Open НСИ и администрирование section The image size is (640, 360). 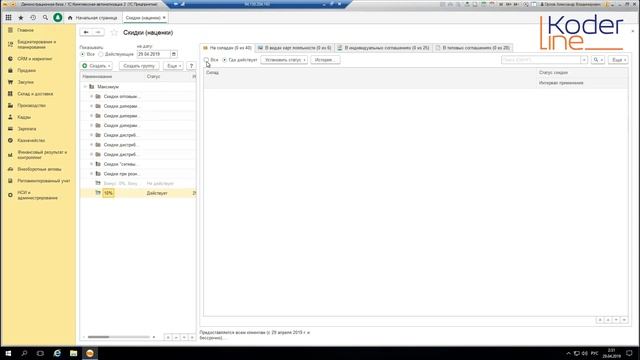coord(38,195)
